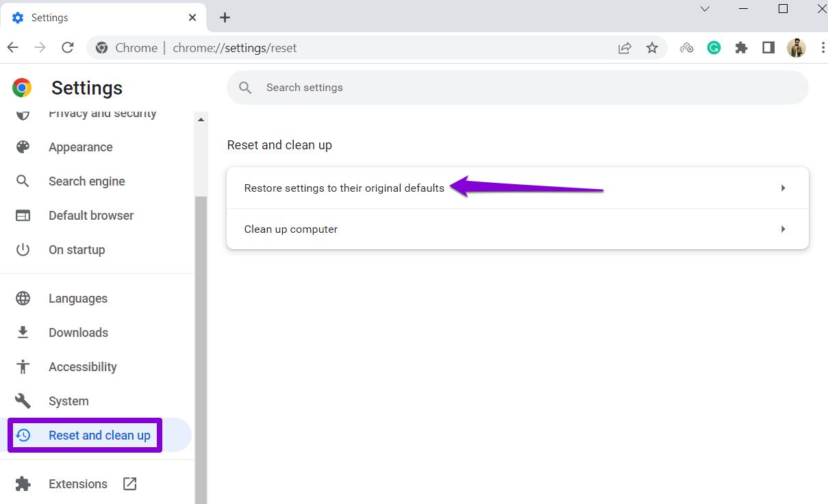Open the tab search dropdown arrow

(x=705, y=9)
